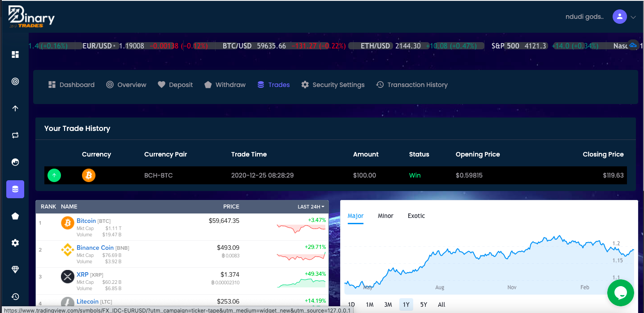Viewport: 644px width, 313px height.
Task: Select the Major tab in forex widget
Action: (356, 216)
